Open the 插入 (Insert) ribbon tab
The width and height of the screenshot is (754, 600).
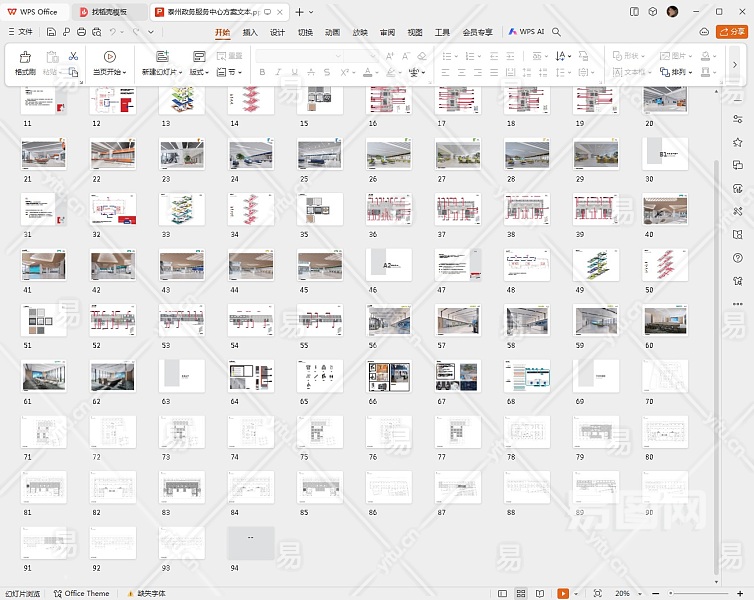point(250,32)
